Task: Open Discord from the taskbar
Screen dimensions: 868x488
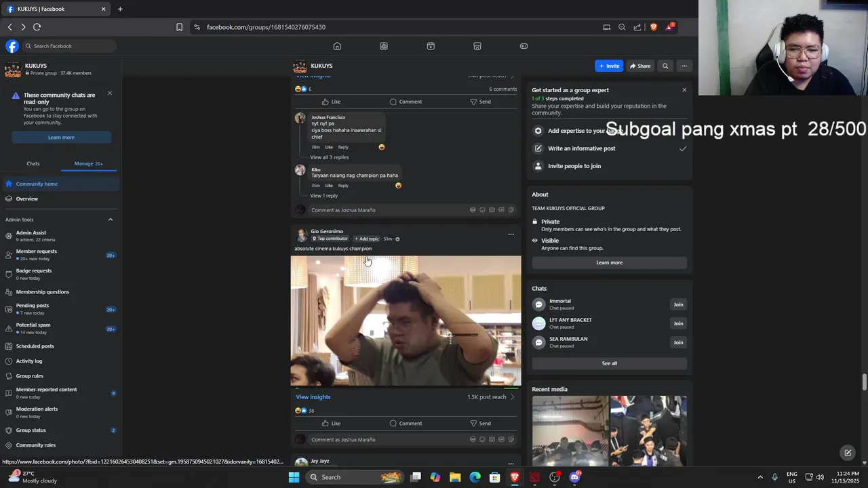Action: pyautogui.click(x=574, y=477)
